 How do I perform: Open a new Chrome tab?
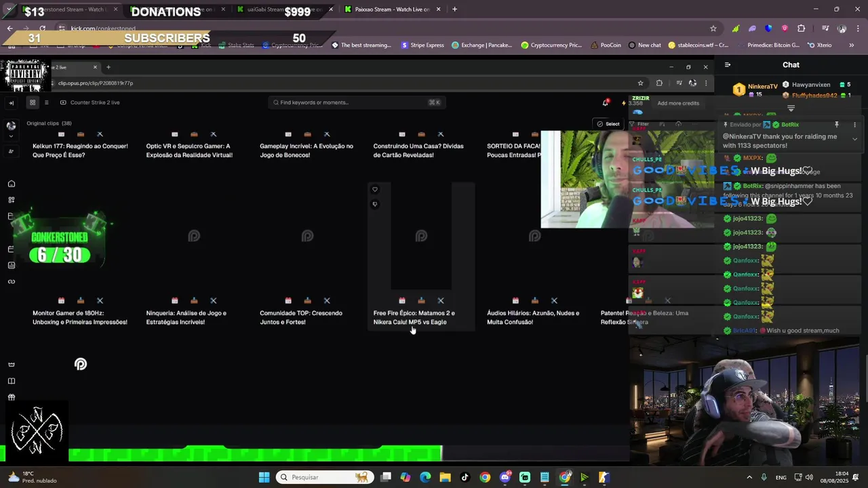pyautogui.click(x=454, y=9)
